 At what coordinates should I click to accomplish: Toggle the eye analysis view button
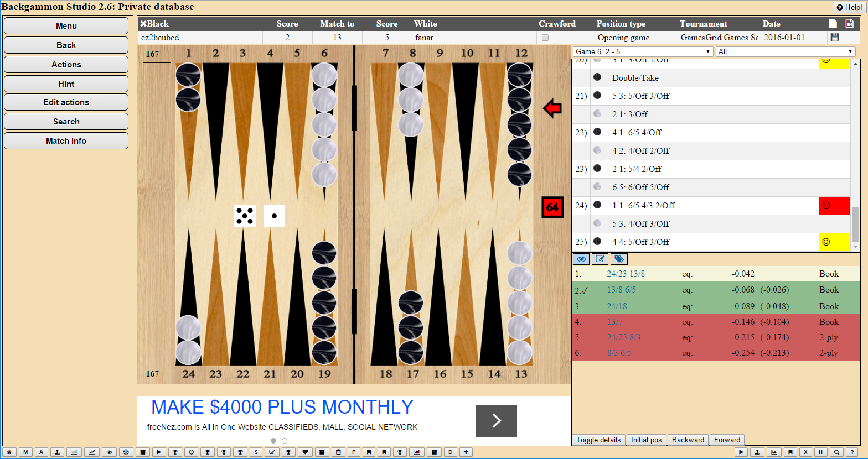pos(581,259)
